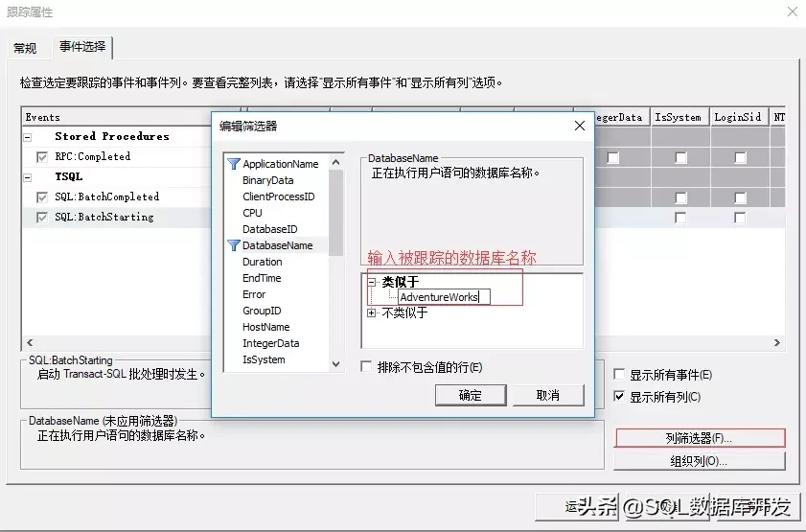The width and height of the screenshot is (806, 532).
Task: Toggle the RPC:Completed event checkbox
Action: (x=42, y=157)
